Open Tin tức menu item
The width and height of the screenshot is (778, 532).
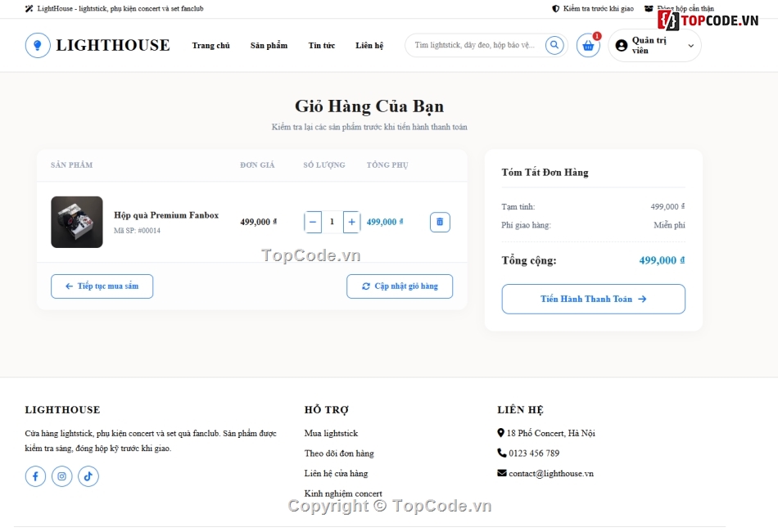[322, 46]
